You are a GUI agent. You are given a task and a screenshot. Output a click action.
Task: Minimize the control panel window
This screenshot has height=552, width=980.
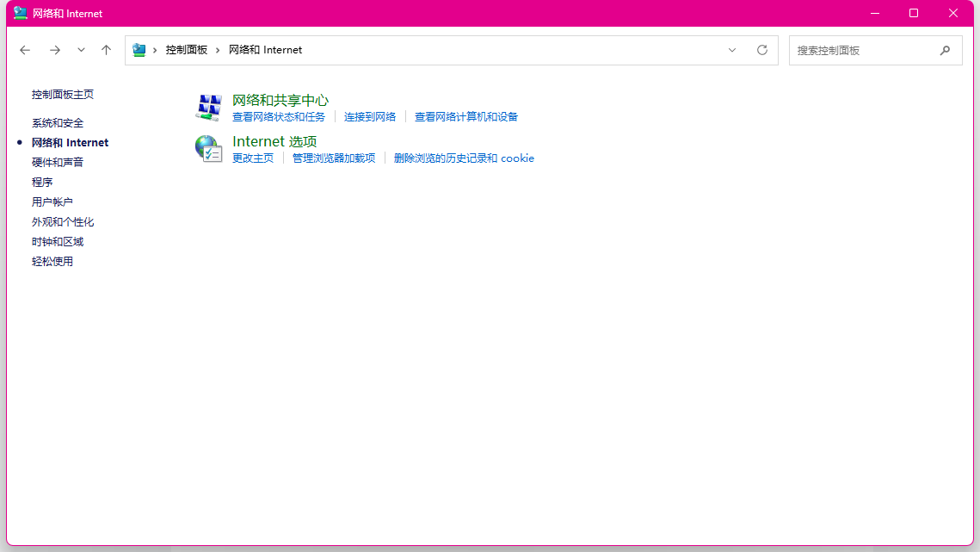pyautogui.click(x=875, y=13)
